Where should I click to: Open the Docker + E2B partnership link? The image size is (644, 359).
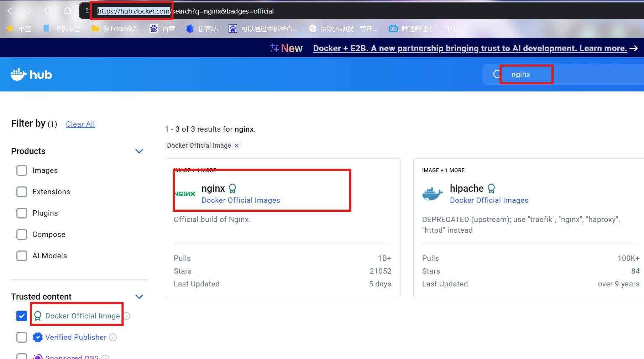(x=470, y=48)
